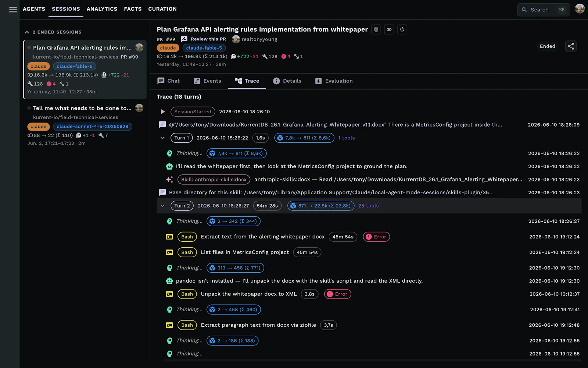
Task: Click terminal icon on Unpack the whitepaper docx row
Action: pyautogui.click(x=169, y=294)
